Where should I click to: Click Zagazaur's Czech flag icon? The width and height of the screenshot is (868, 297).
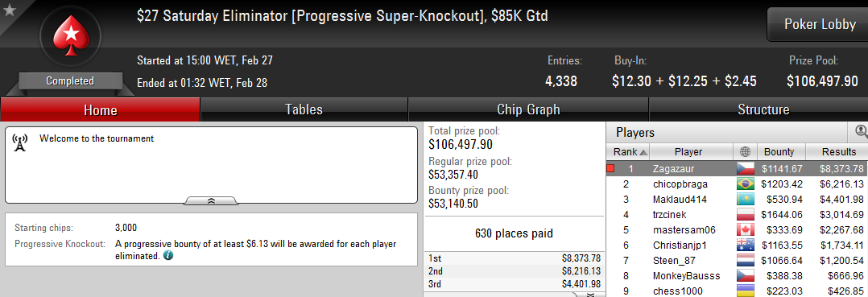click(745, 168)
